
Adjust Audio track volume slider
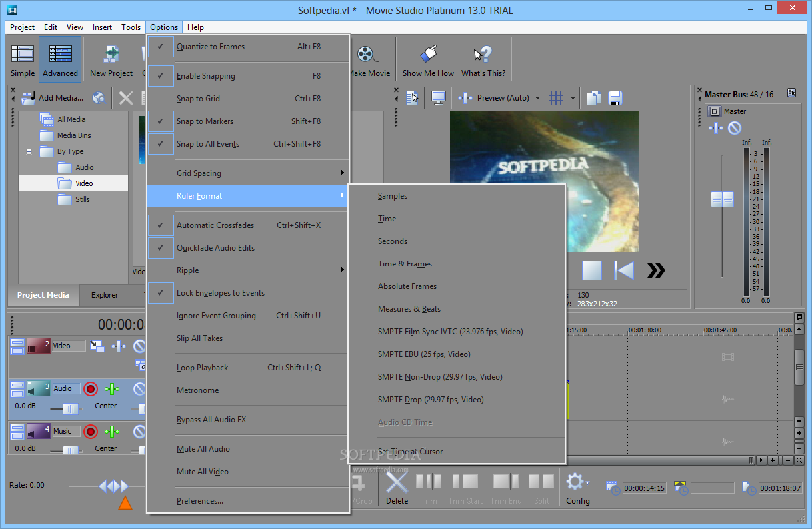pyautogui.click(x=71, y=409)
